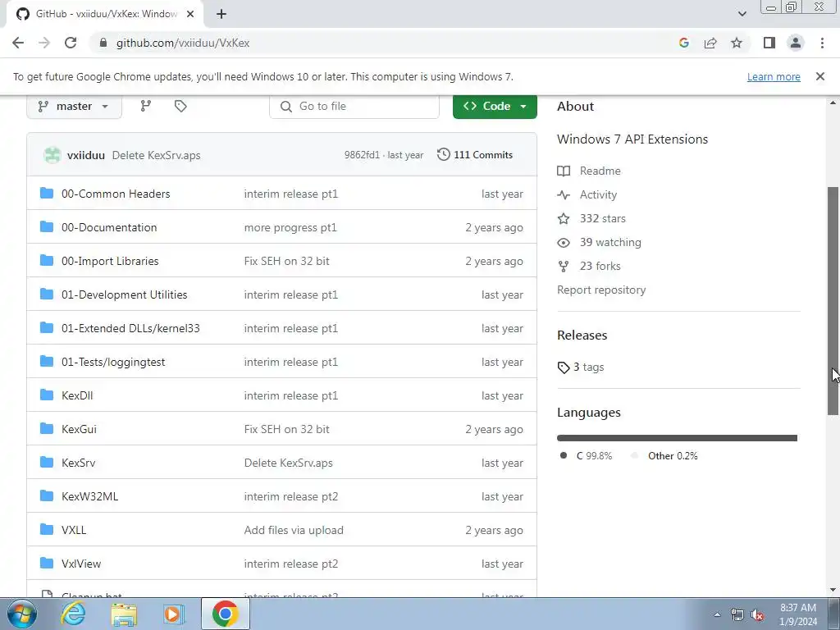This screenshot has height=630, width=840.
Task: Open the 111 Commits link
Action: point(475,155)
